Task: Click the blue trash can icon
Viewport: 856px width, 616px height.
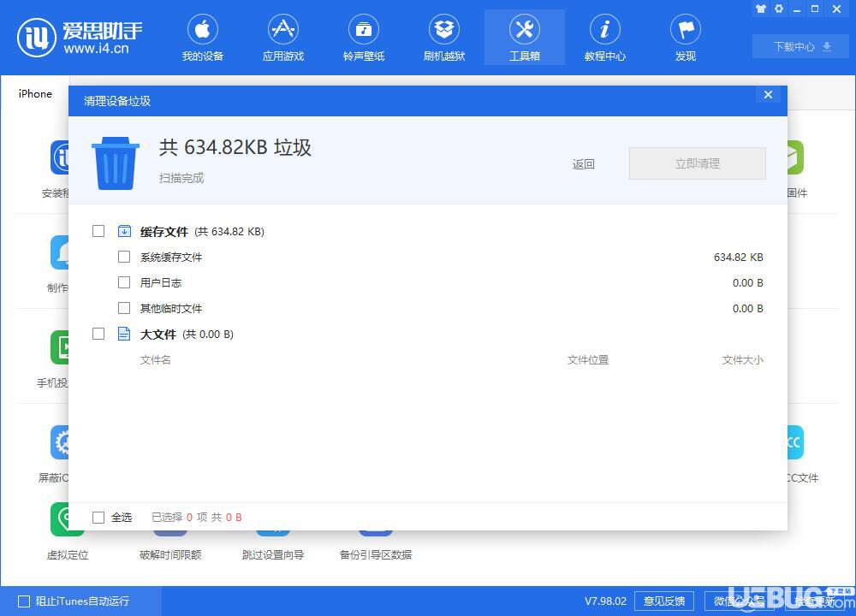Action: [116, 163]
